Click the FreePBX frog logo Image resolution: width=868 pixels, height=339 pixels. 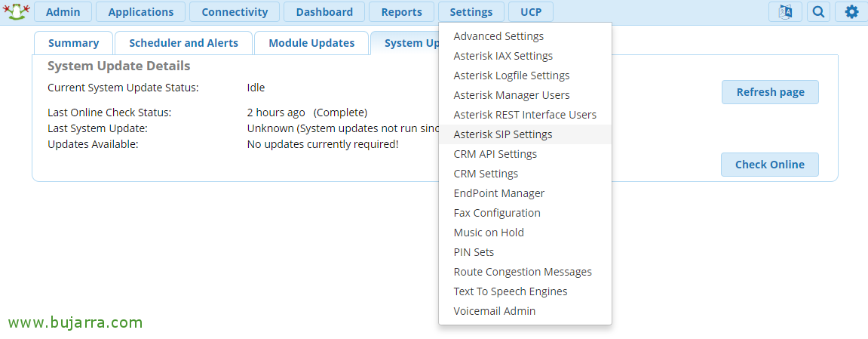pyautogui.click(x=16, y=11)
